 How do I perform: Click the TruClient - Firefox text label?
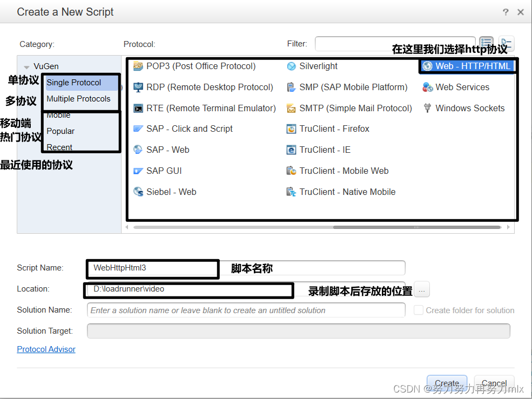click(334, 129)
